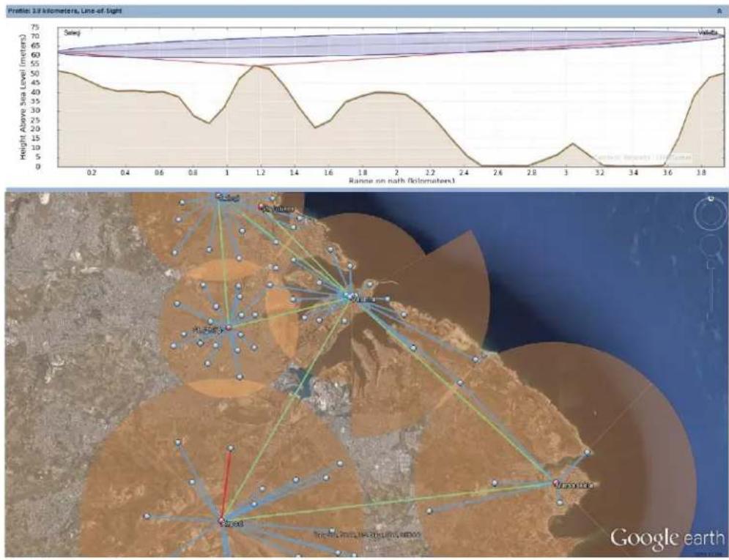The image size is (729, 560).
Task: Select the start-site label in the profile chart
Action: point(73,33)
